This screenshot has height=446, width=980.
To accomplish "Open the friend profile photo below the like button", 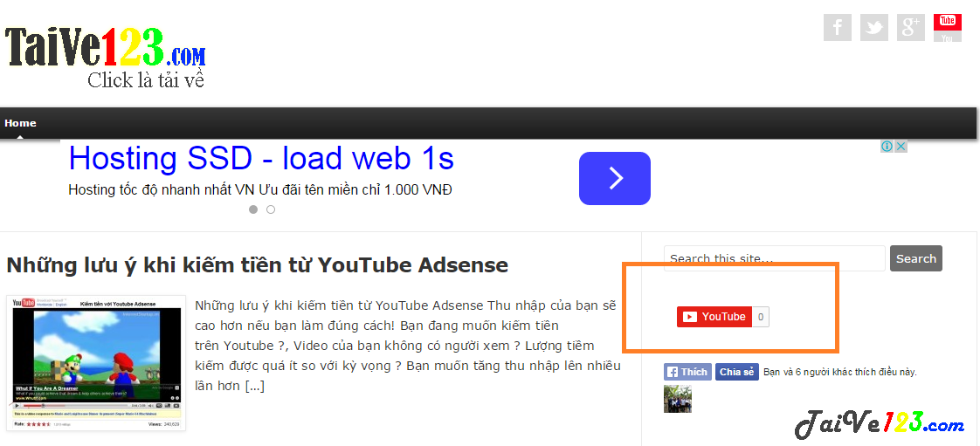I will tap(678, 399).
